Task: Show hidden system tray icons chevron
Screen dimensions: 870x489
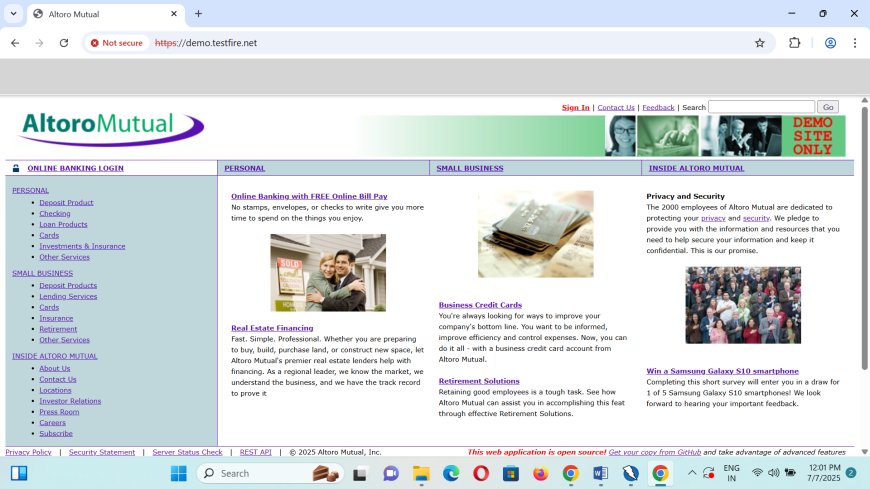Action: pos(688,473)
